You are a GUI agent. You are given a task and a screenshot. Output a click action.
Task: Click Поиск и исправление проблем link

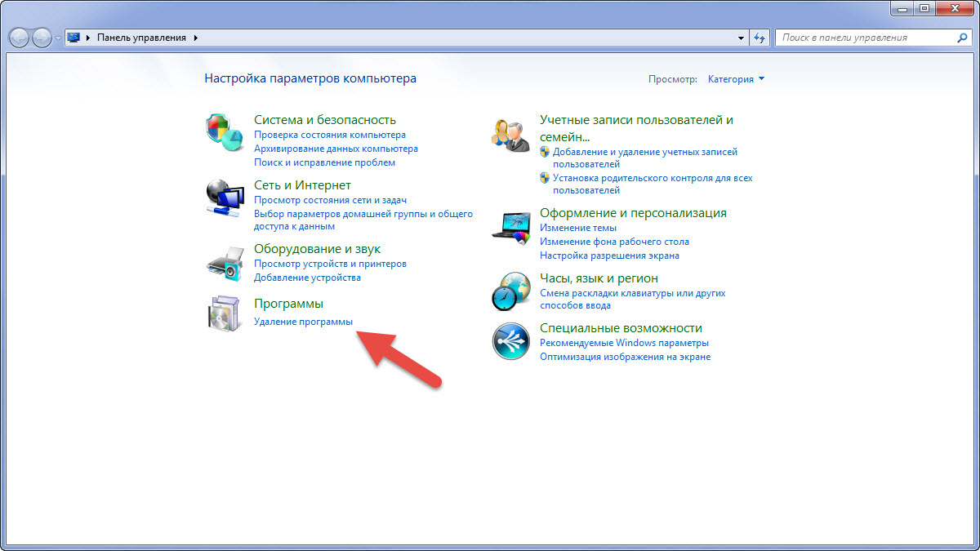324,162
